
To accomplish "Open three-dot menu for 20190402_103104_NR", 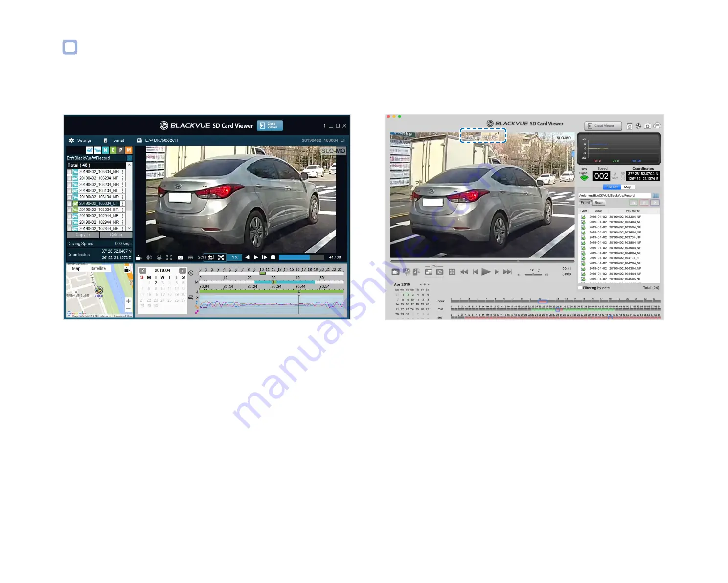I will click(123, 197).
